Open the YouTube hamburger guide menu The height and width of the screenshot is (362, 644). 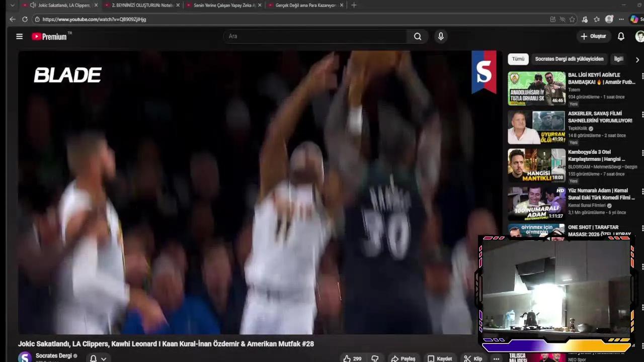tap(19, 36)
